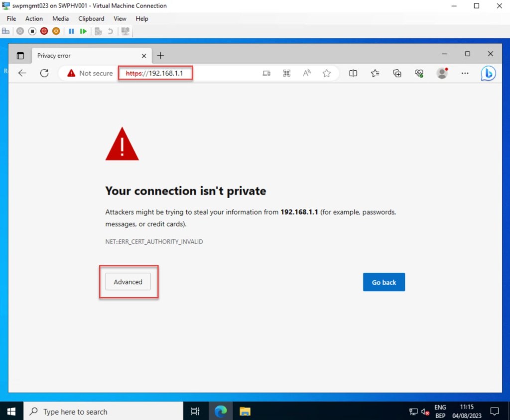Refresh the page in Edge
Image resolution: width=510 pixels, height=420 pixels.
44,73
